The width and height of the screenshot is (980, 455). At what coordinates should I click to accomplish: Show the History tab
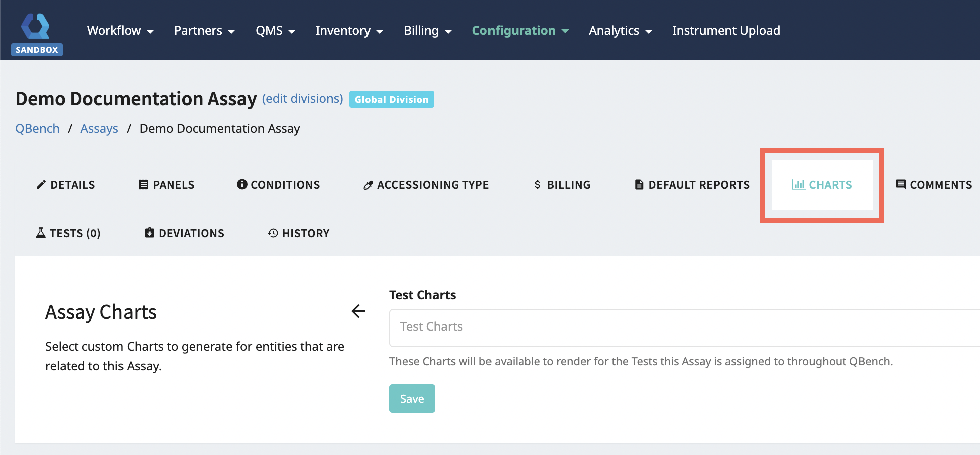click(299, 233)
